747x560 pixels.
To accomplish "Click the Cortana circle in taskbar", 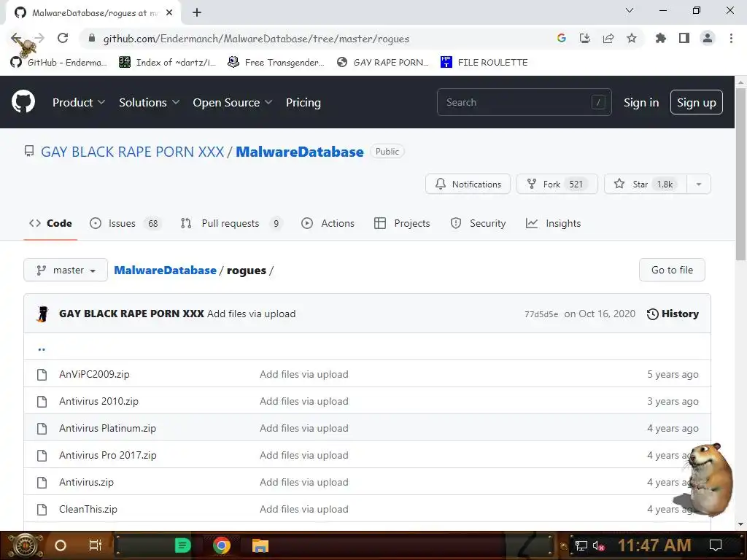I will (x=61, y=545).
